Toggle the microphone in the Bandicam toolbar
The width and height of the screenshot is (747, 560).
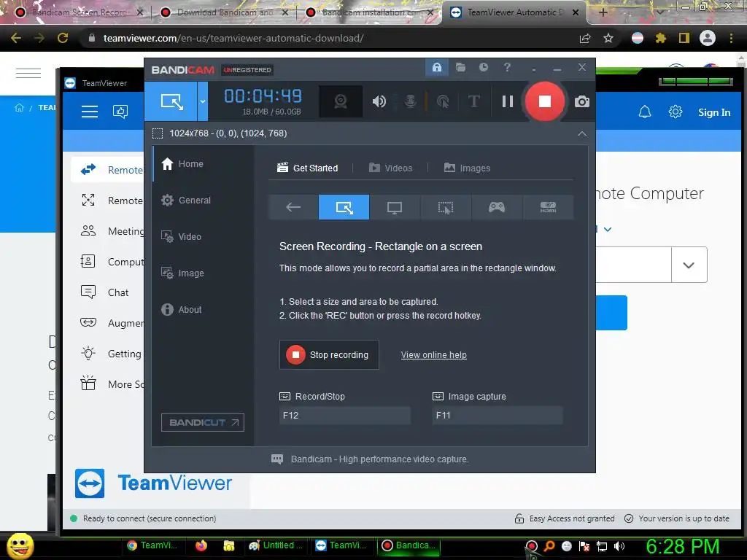410,101
